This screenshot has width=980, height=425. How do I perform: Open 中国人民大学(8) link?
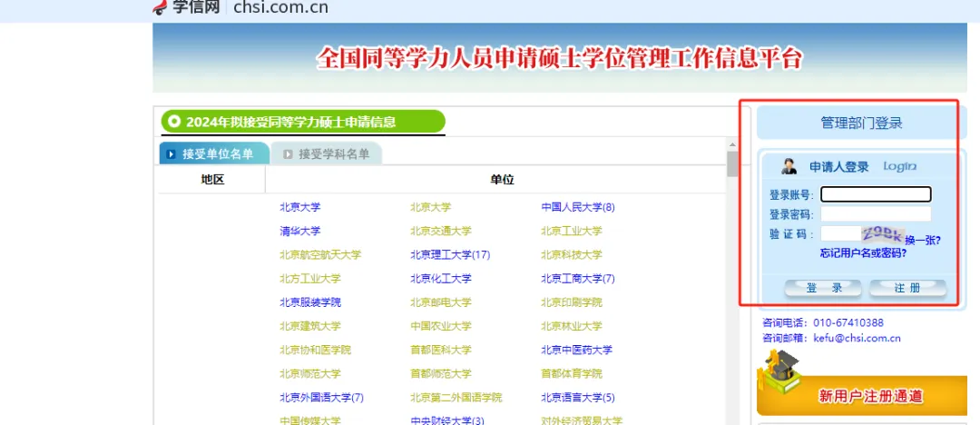(x=578, y=207)
